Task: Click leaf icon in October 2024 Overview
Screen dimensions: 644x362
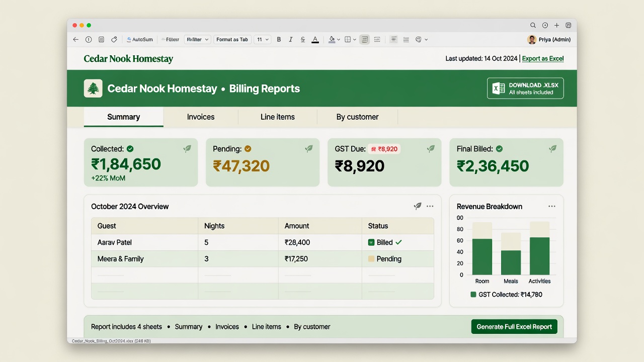Action: coord(417,206)
